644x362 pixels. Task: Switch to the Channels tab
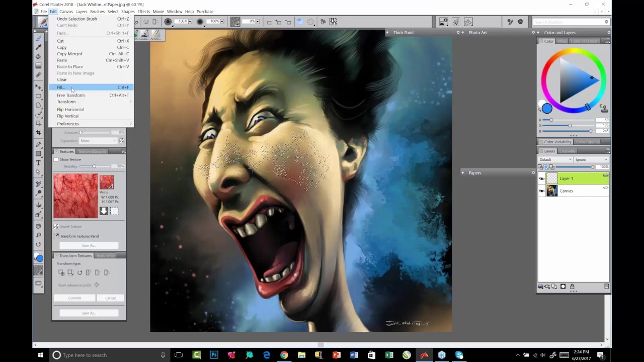(x=567, y=151)
